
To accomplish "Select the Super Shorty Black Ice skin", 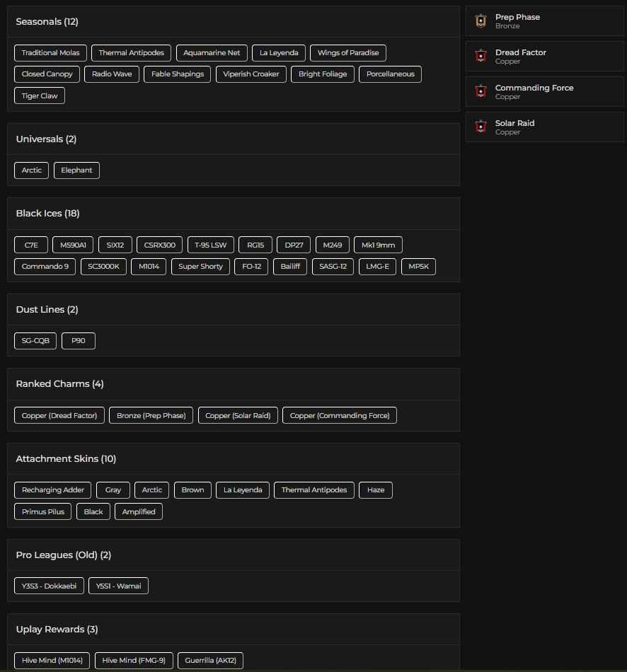I will coord(200,267).
